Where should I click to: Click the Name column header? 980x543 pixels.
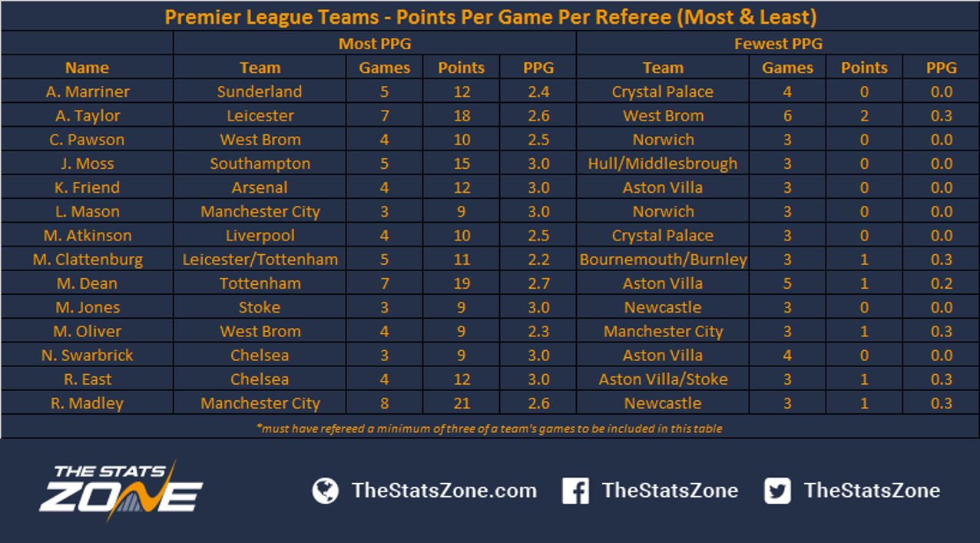pos(87,68)
